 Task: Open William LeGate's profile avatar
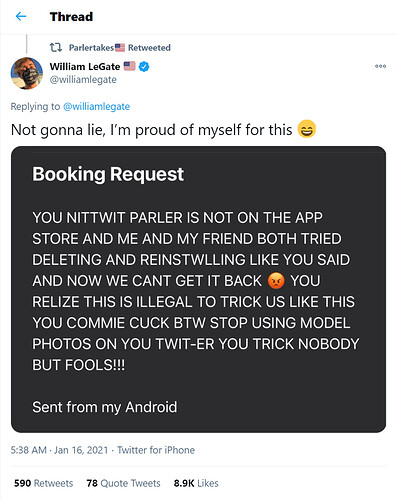pyautogui.click(x=27, y=73)
